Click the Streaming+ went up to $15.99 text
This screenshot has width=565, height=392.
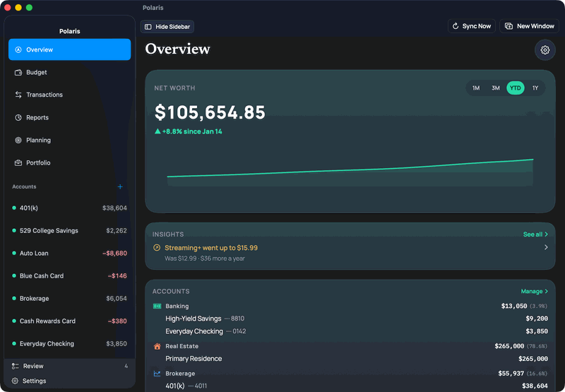click(211, 248)
